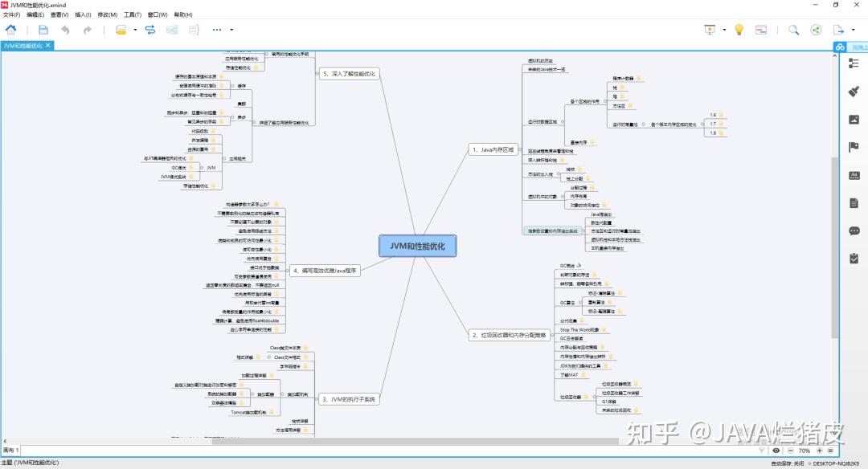Open the Outline panel in sidebar
The width and height of the screenshot is (868, 469).
coord(854,63)
